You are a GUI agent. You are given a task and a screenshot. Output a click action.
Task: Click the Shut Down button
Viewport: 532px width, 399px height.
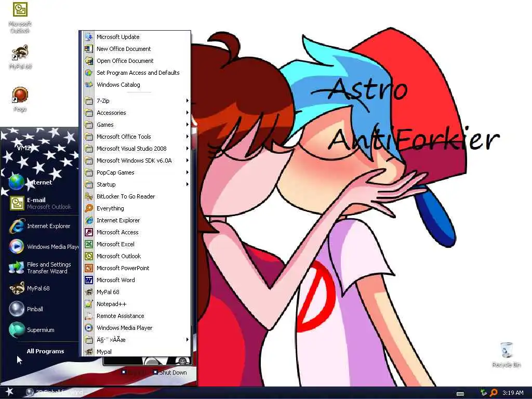[170, 373]
